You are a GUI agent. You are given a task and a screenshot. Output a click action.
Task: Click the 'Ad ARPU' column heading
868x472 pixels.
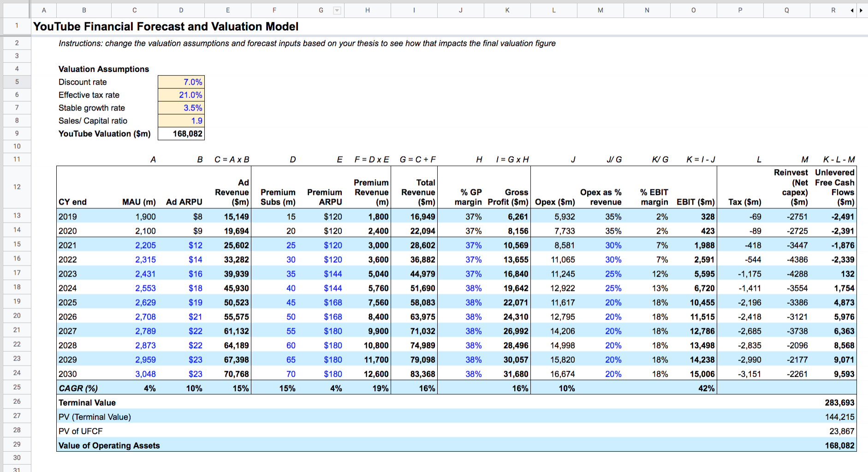point(184,202)
